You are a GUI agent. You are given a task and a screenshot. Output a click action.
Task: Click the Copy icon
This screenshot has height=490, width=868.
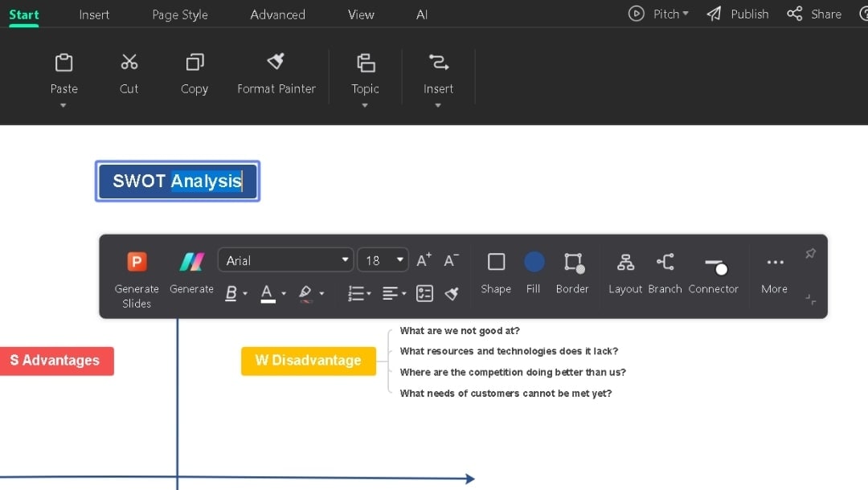click(x=194, y=62)
